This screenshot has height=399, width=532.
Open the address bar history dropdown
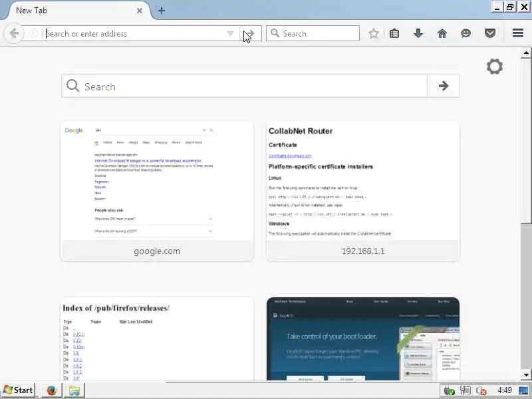pyautogui.click(x=230, y=33)
